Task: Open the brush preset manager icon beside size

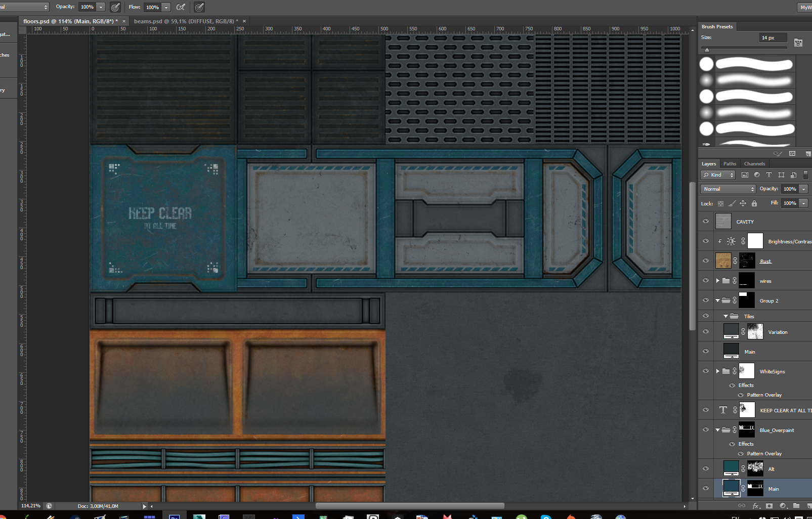Action: [x=798, y=42]
